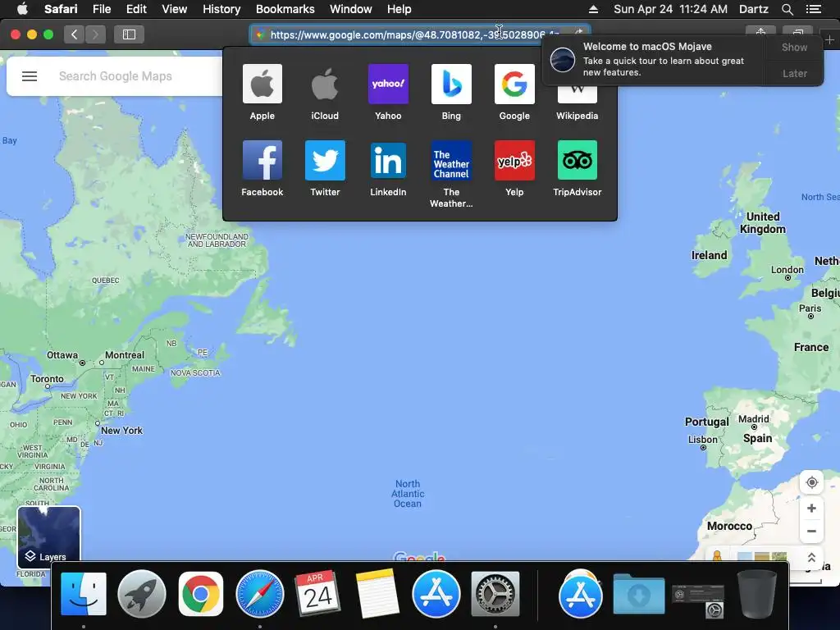Open the Mojave welcome notification
This screenshot has width=840, height=630.
654,59
